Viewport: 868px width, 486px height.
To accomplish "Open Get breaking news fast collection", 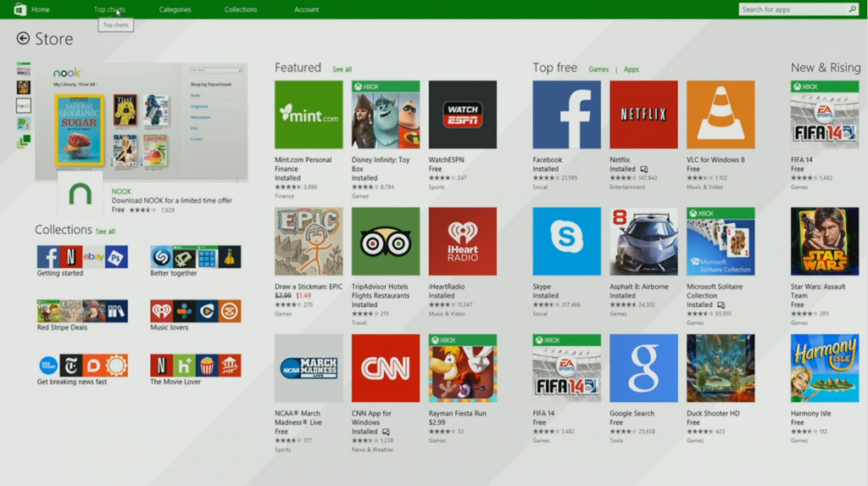I will [82, 370].
